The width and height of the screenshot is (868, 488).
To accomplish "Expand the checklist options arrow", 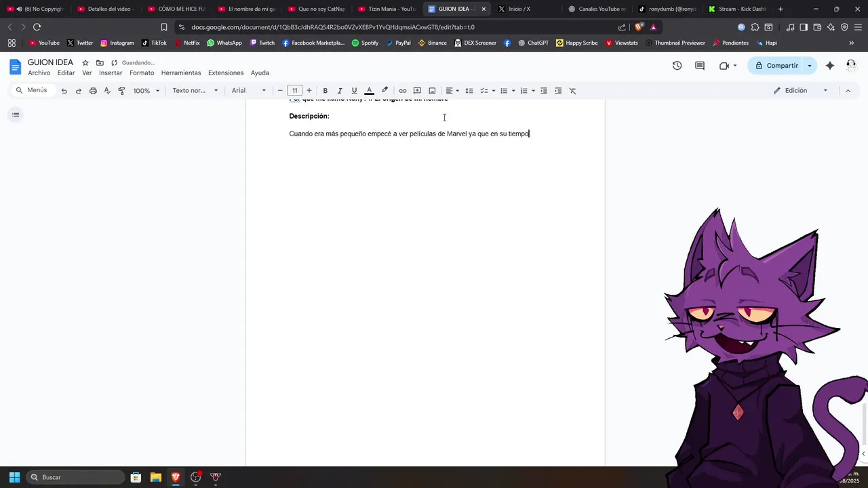I will point(494,91).
